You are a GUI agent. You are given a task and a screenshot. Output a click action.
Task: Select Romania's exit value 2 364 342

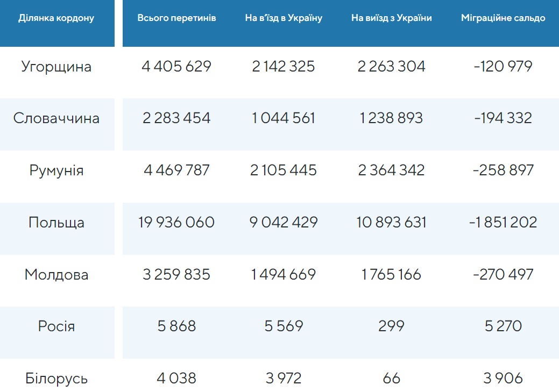tap(391, 170)
